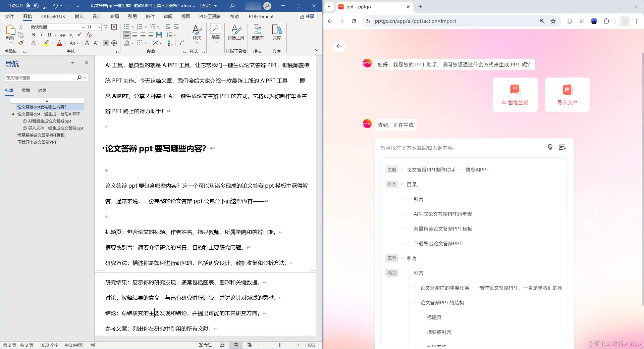Collapse the 论文答辩ppt一键生成 - 博思AIPPT heading
This screenshot has width=644, height=349.
click(x=13, y=114)
